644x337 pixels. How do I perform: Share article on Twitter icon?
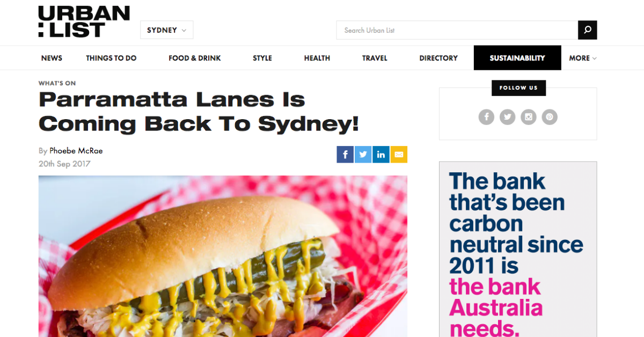click(x=363, y=155)
